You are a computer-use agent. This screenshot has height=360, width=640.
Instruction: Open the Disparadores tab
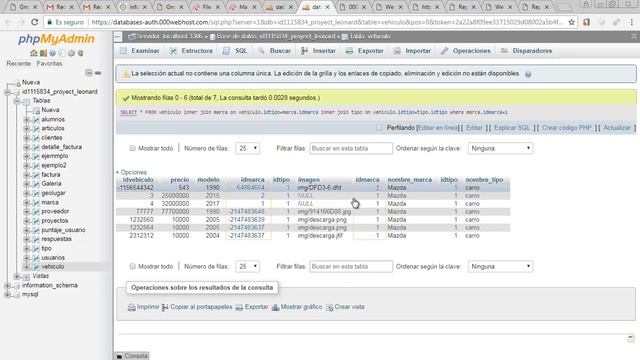[526, 51]
